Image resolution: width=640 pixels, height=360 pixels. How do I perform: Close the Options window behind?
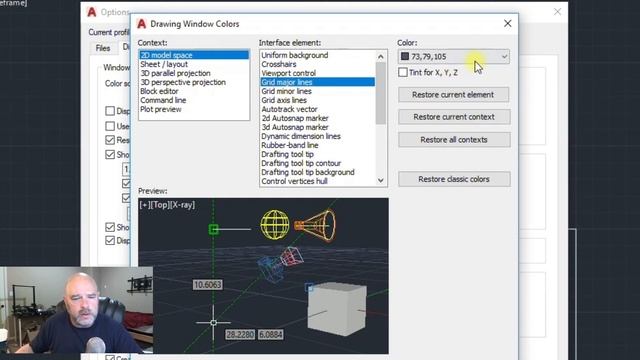[x=557, y=12]
